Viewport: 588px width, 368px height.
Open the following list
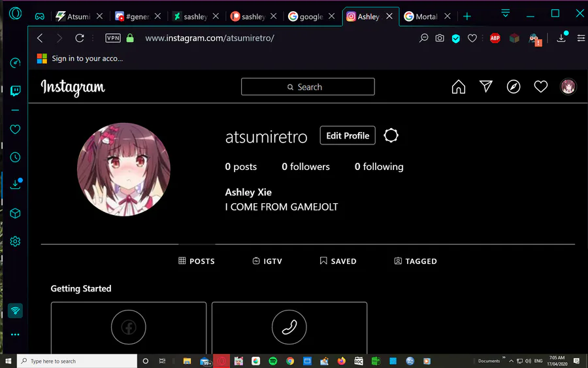[x=379, y=167]
